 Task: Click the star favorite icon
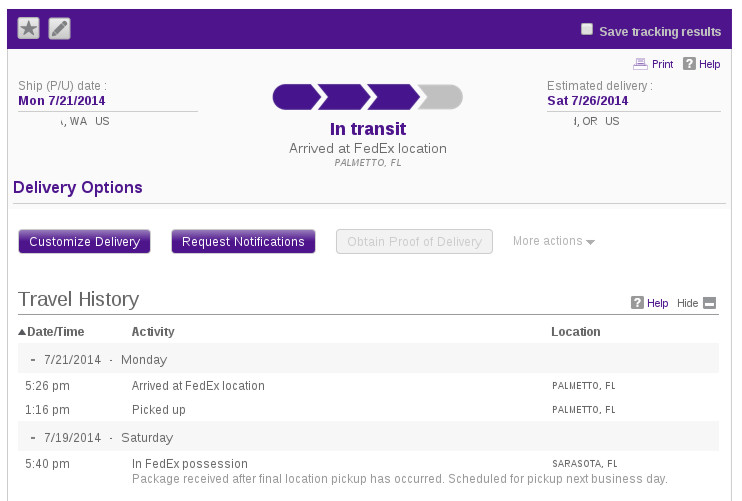tap(29, 29)
